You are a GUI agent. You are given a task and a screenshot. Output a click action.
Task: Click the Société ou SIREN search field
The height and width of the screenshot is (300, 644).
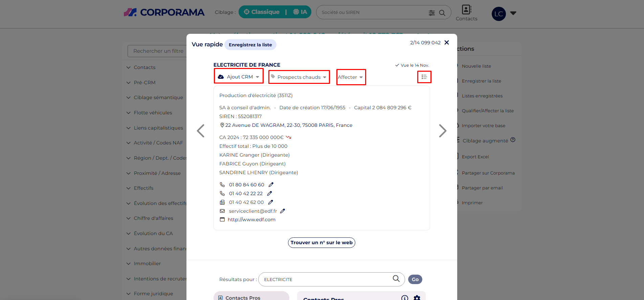pyautogui.click(x=372, y=13)
